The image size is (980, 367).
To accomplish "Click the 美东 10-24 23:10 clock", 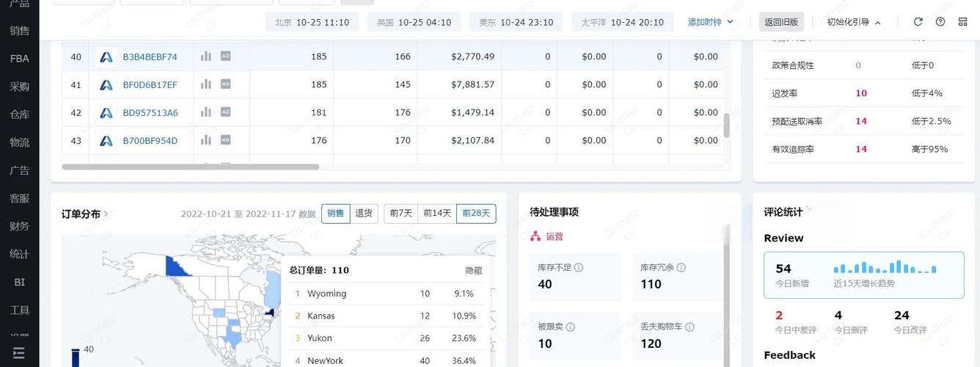I will click(516, 22).
